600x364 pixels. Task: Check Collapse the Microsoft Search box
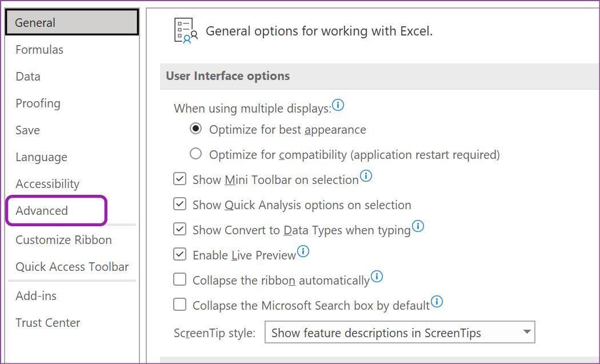(180, 305)
